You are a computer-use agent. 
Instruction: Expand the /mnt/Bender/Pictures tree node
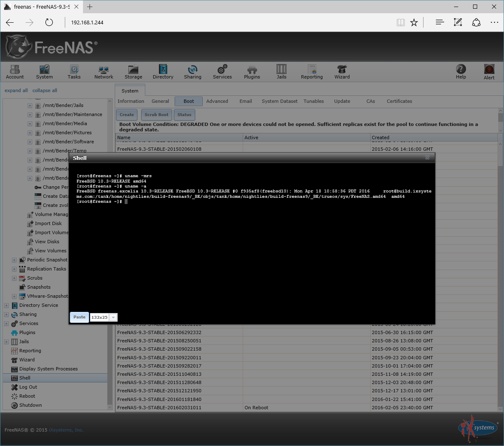tap(30, 133)
